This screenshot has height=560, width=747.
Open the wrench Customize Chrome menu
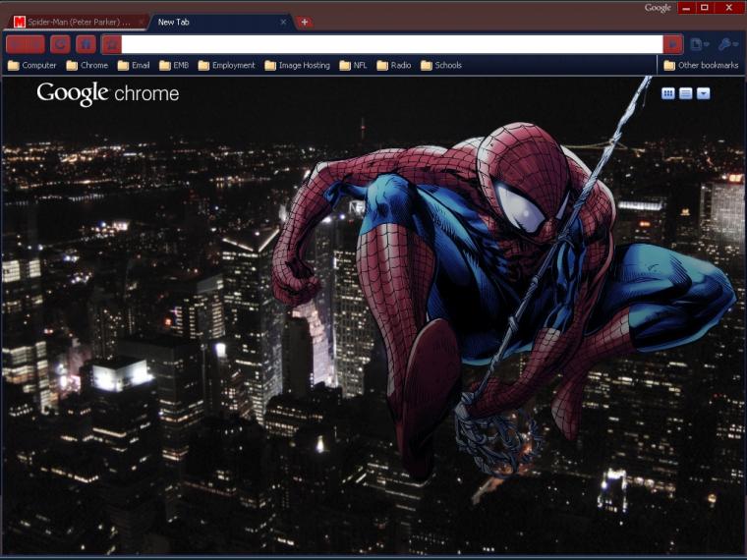(x=728, y=45)
